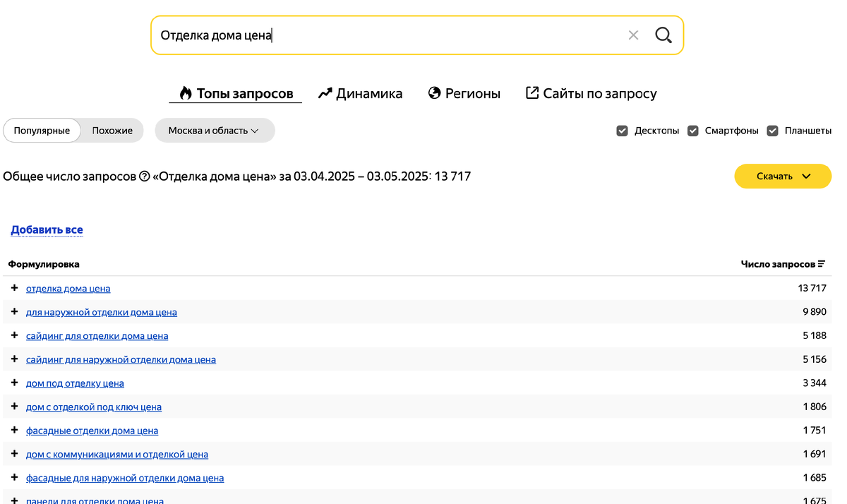The width and height of the screenshot is (847, 504).
Task: Switch to Регионы tab
Action: [x=464, y=93]
